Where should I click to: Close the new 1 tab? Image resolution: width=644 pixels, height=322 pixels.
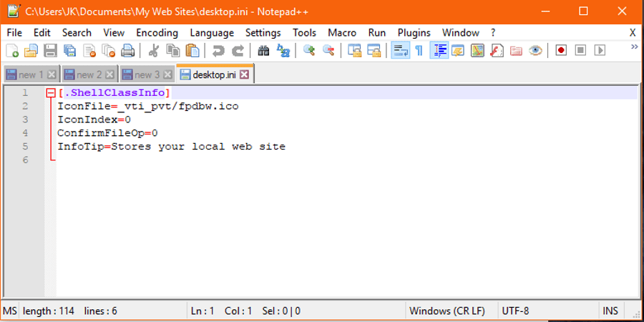coord(52,74)
